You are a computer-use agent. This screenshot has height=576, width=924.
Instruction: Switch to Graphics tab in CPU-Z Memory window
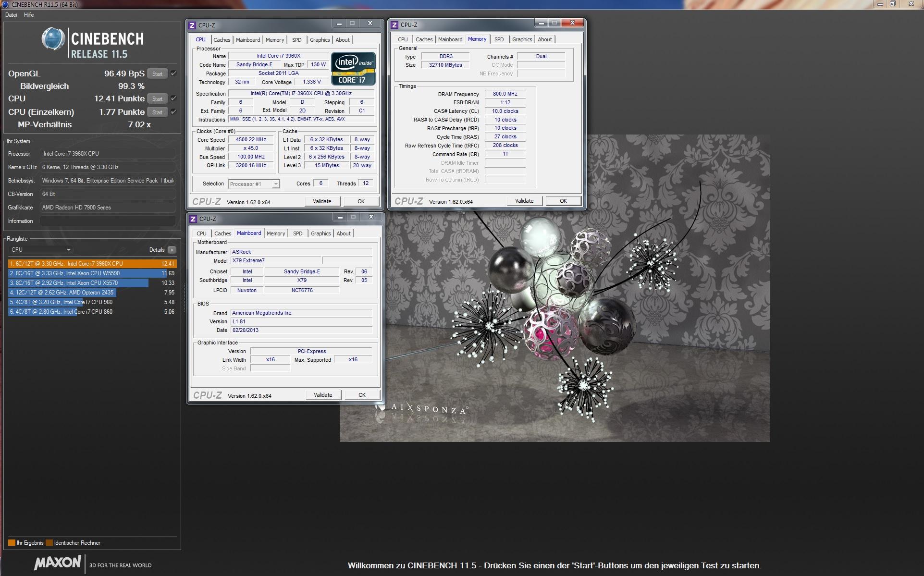pos(522,39)
